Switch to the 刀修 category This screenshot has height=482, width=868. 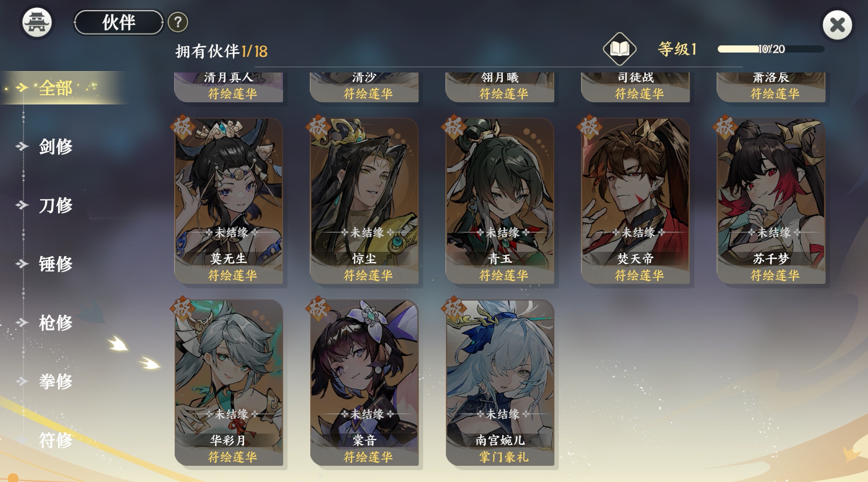[x=56, y=205]
